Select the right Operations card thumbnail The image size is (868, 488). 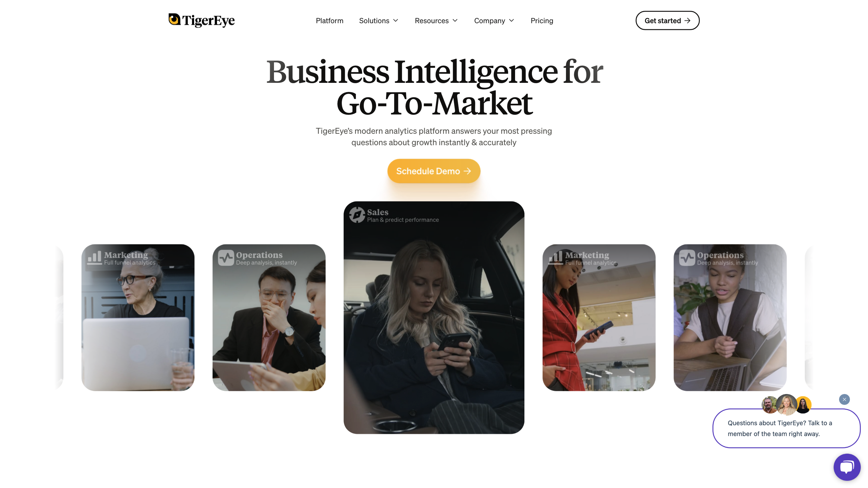pos(730,318)
